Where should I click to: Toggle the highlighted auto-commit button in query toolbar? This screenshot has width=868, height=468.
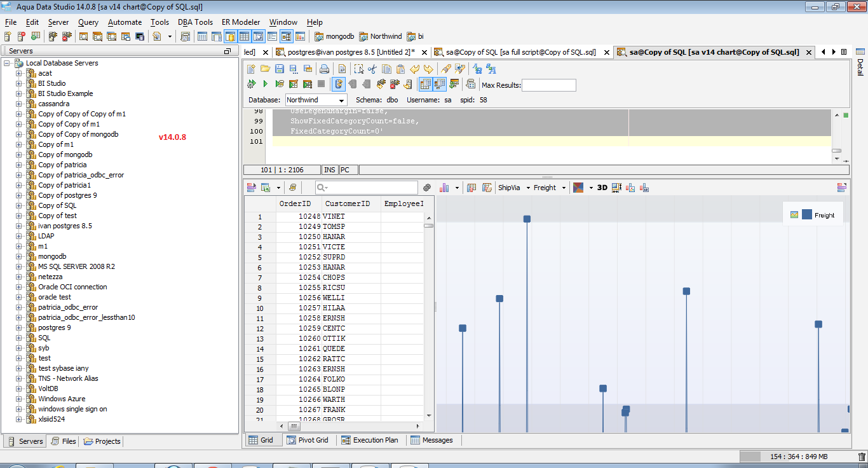[x=339, y=84]
